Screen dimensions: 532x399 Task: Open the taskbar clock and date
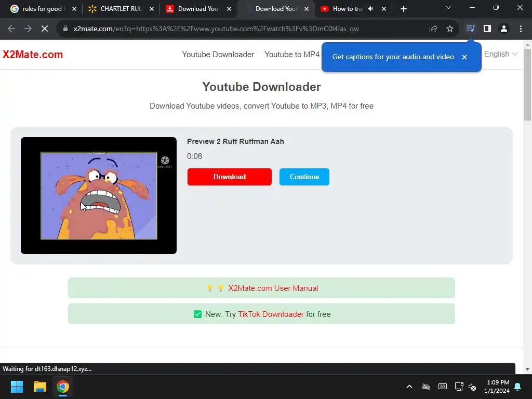[x=497, y=387]
